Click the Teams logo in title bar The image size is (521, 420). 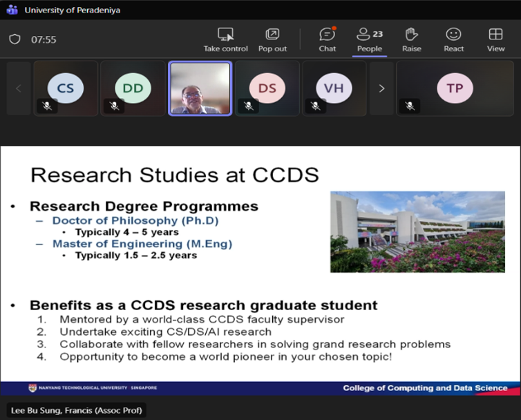point(12,10)
